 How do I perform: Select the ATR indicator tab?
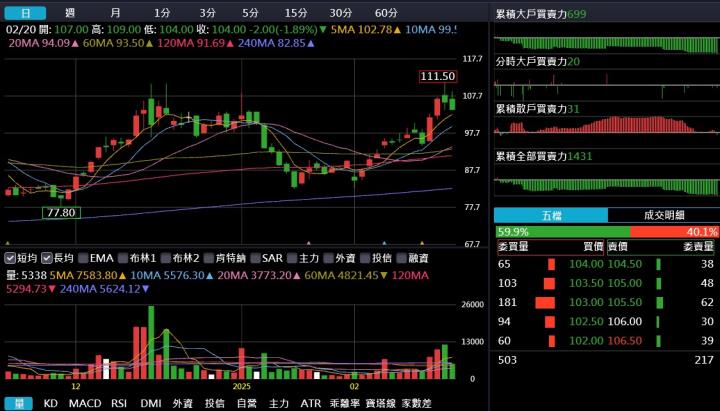point(311,404)
